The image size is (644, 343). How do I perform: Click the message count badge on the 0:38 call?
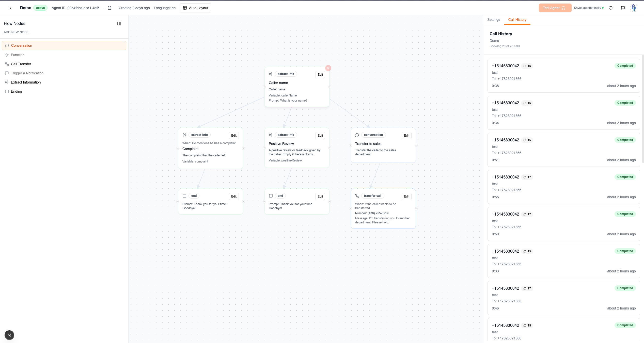tap(527, 66)
